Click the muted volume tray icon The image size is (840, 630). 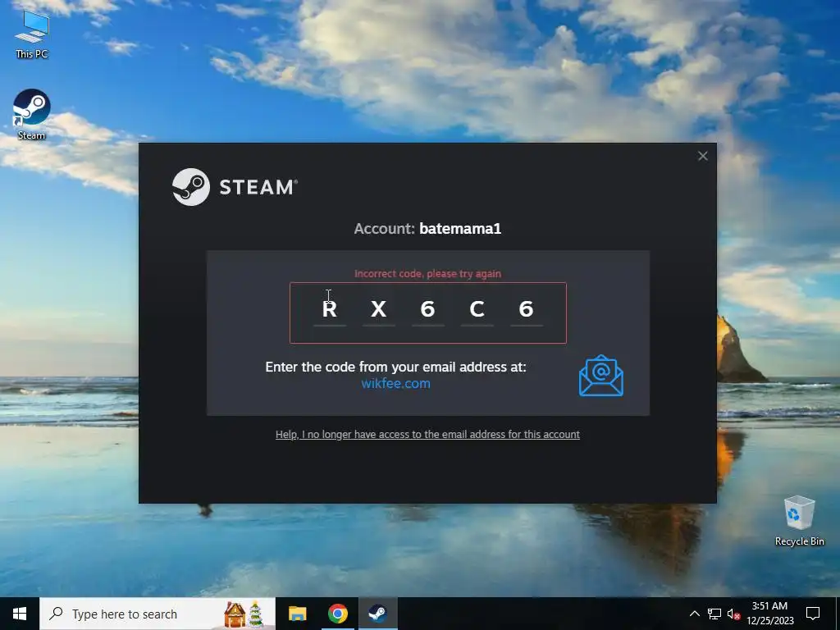click(x=733, y=614)
